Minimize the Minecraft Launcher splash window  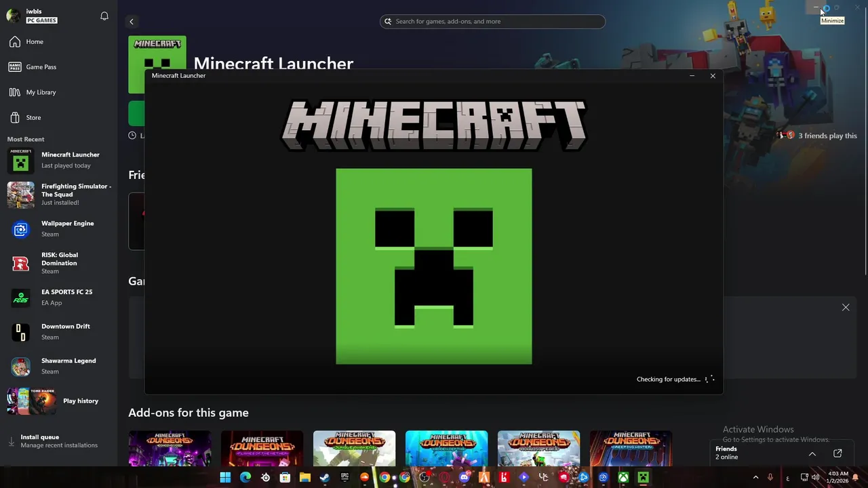[692, 76]
